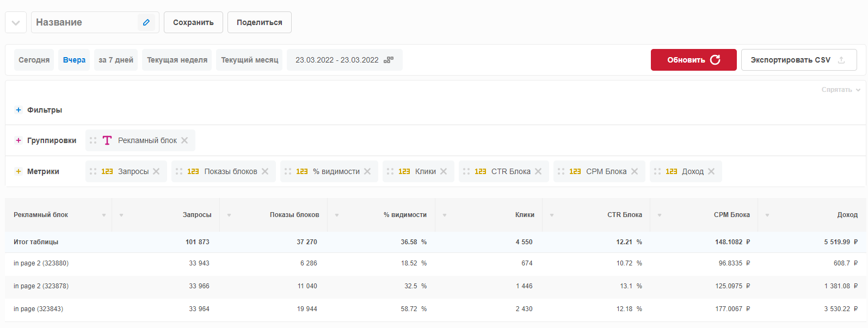Click the drag handle of Запросы chip
This screenshot has width=868, height=328.
(x=93, y=171)
